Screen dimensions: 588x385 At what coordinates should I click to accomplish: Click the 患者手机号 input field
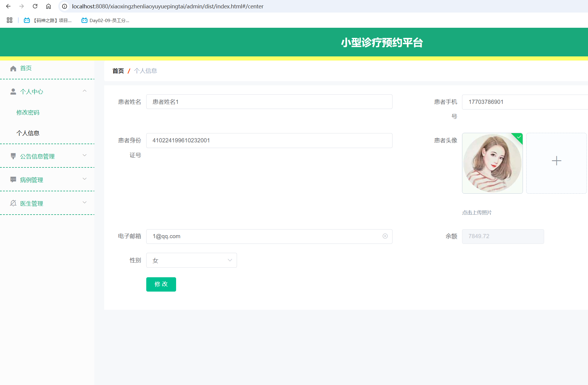click(x=525, y=102)
